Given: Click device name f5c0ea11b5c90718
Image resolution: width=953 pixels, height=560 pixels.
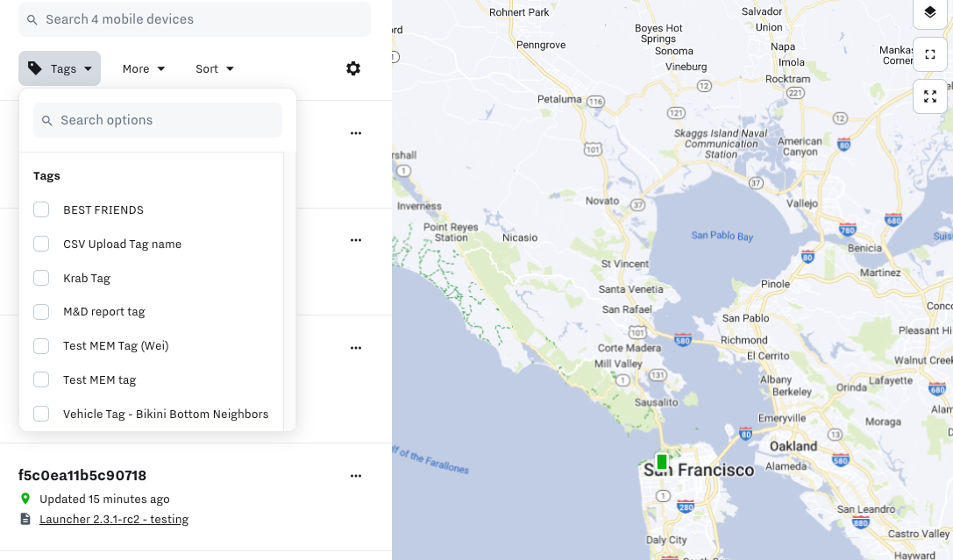Looking at the screenshot, I should coord(82,475).
